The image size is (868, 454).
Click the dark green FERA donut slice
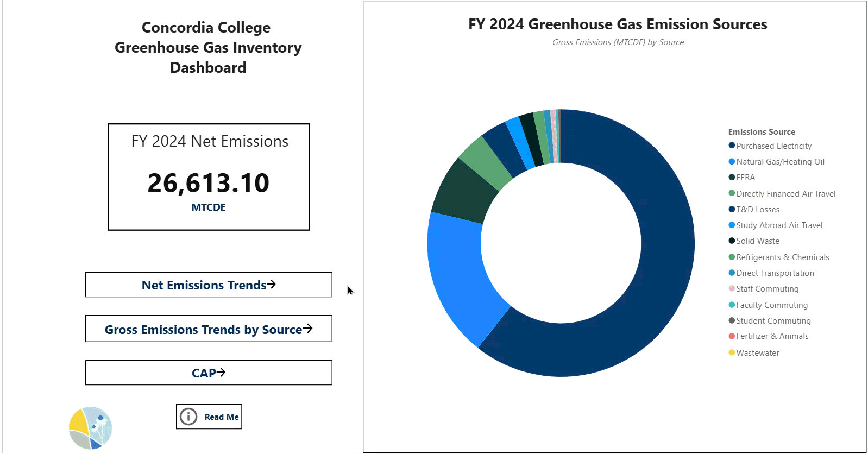(x=462, y=193)
